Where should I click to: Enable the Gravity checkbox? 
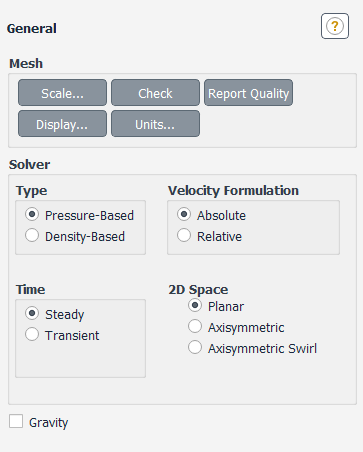click(16, 421)
